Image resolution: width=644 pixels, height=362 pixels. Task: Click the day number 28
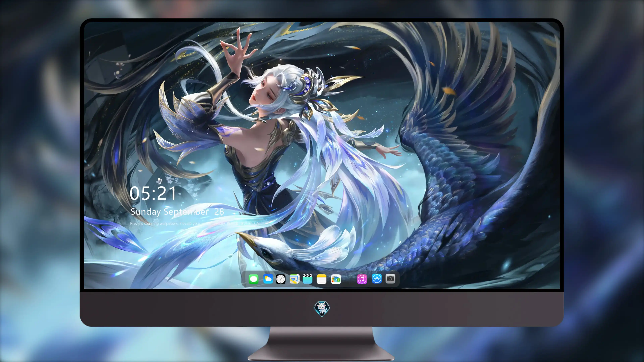(219, 212)
